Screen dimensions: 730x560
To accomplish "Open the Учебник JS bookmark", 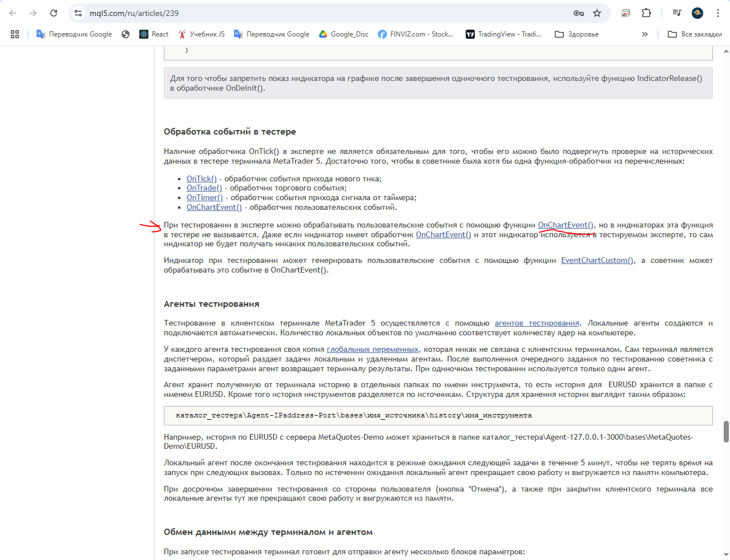I will tap(201, 34).
